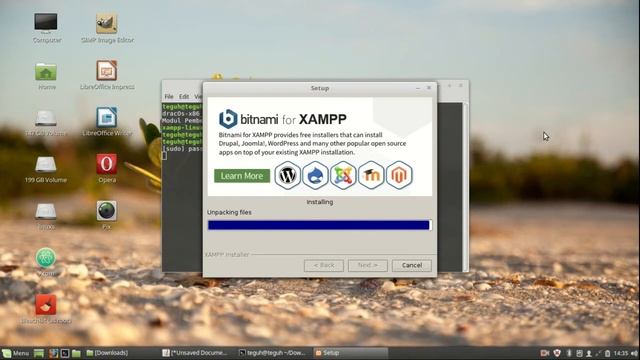This screenshot has width=640, height=360.
Task: Cancel the XAMPP installation
Action: (411, 265)
